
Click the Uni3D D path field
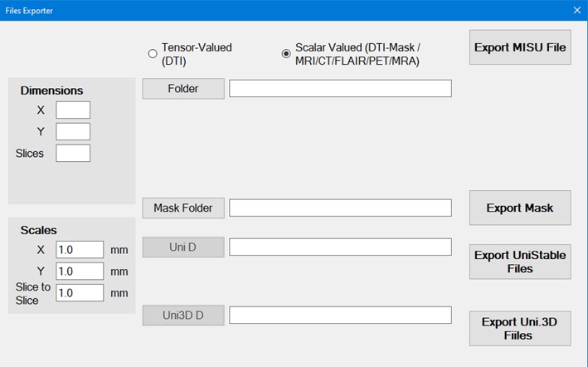point(340,315)
